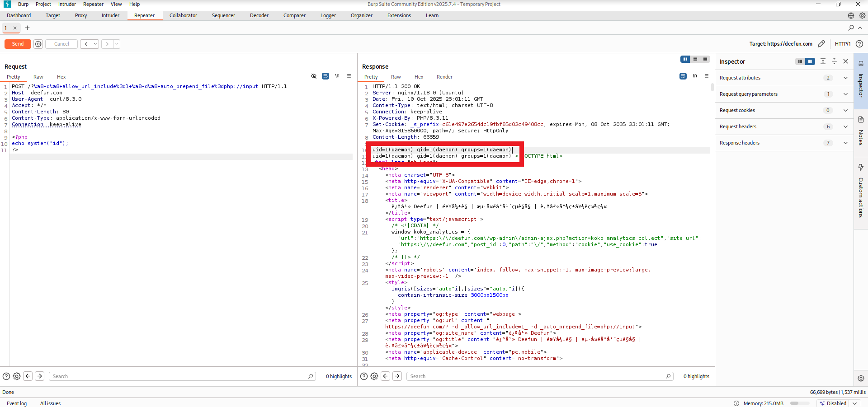Open Response search help icon
Viewport: 868px width, 407px height.
(x=363, y=376)
